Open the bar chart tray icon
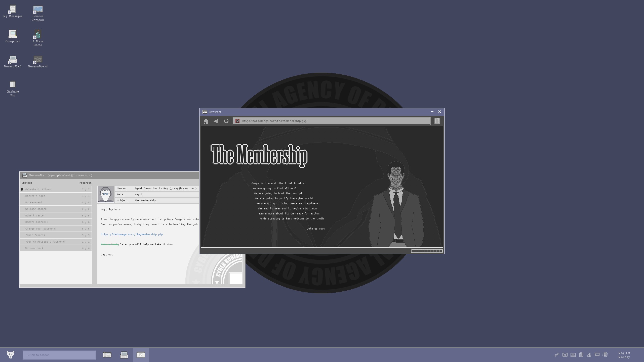 [589, 355]
